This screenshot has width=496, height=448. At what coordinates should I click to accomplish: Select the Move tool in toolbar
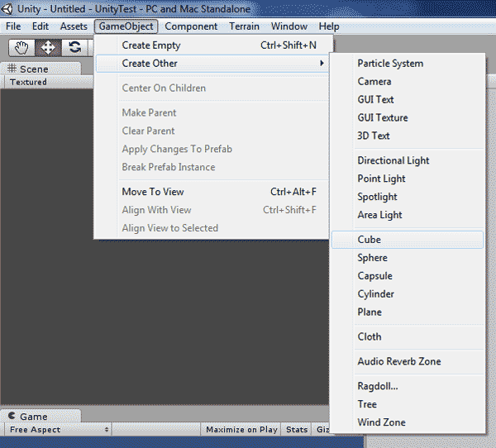pos(48,47)
